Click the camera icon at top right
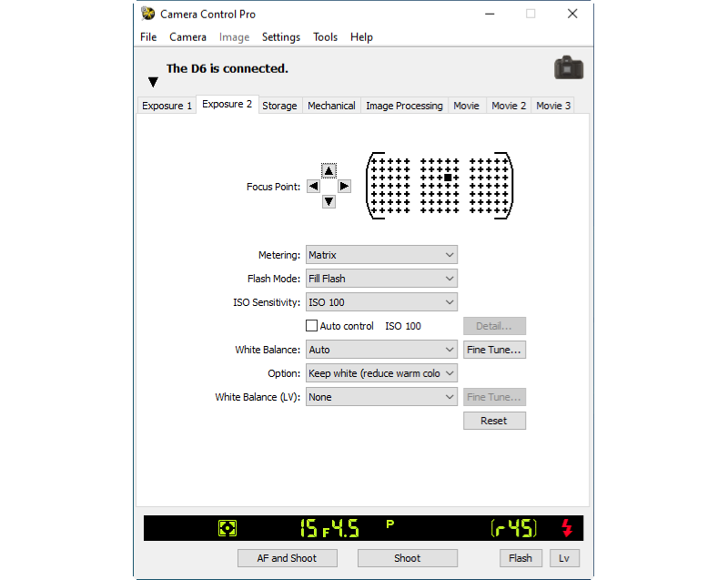Viewport: 728px width, 580px height. point(569,67)
